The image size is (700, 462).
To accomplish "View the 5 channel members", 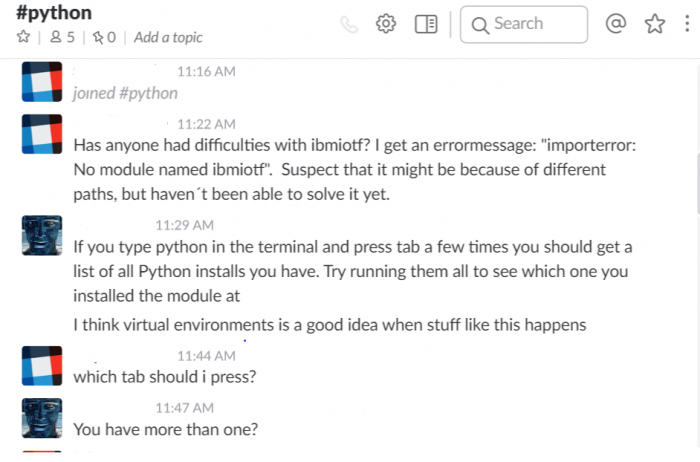I will [x=62, y=37].
